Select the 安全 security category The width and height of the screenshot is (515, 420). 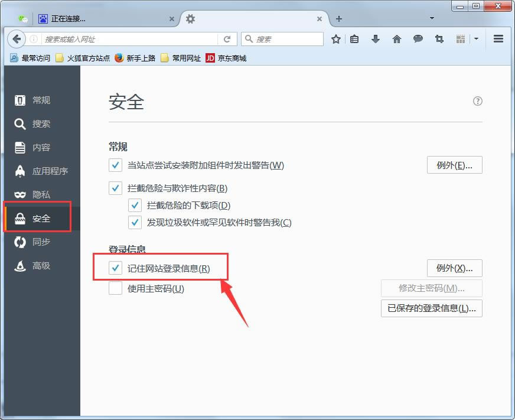(x=42, y=218)
